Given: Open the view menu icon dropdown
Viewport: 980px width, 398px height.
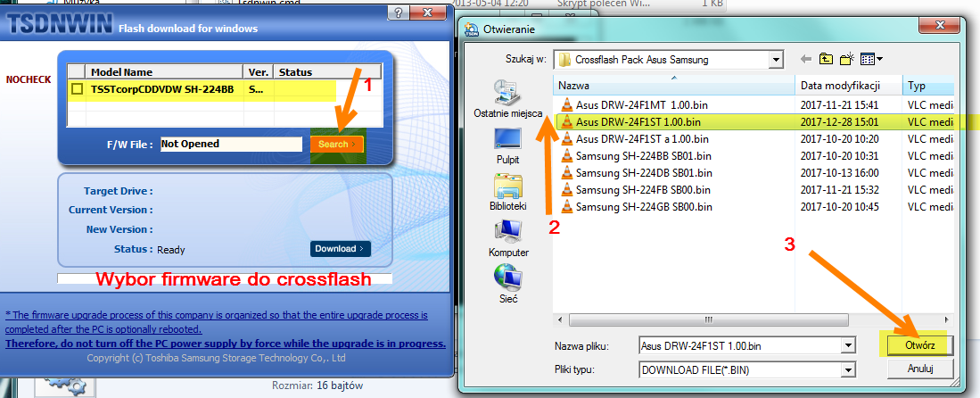Looking at the screenshot, I should [x=871, y=60].
